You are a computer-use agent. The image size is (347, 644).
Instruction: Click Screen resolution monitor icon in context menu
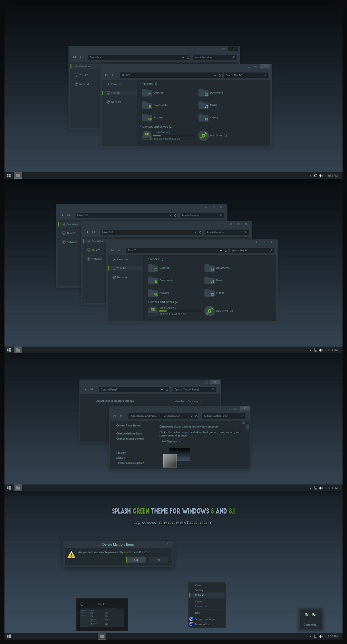[x=191, y=619]
